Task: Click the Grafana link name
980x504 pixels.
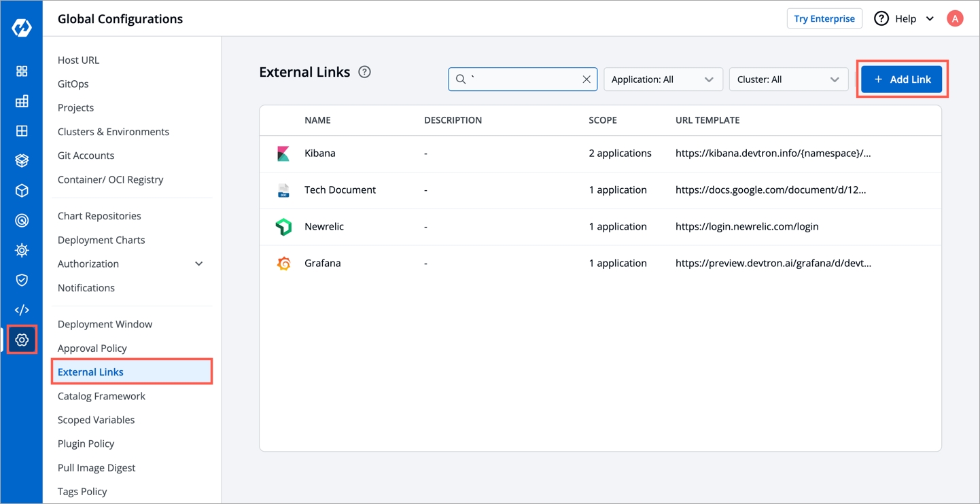Action: tap(323, 264)
